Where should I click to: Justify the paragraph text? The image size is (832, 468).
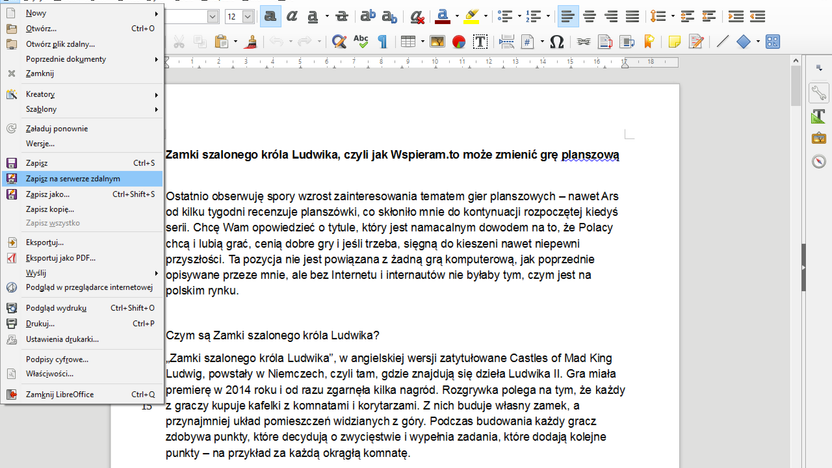pos(632,16)
